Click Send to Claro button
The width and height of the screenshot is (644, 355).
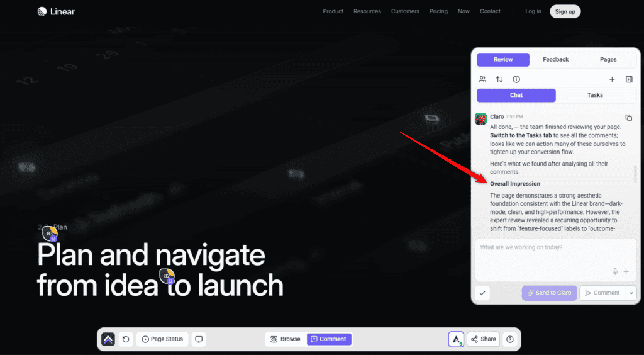pos(550,293)
